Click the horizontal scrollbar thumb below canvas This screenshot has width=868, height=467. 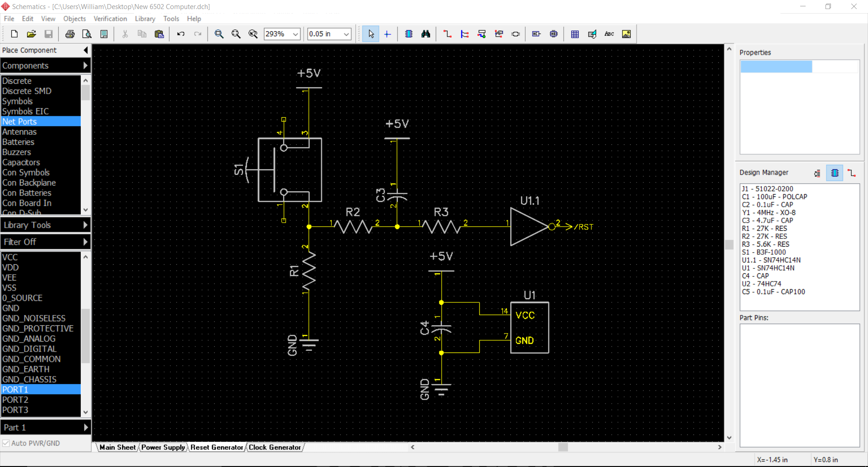click(563, 447)
